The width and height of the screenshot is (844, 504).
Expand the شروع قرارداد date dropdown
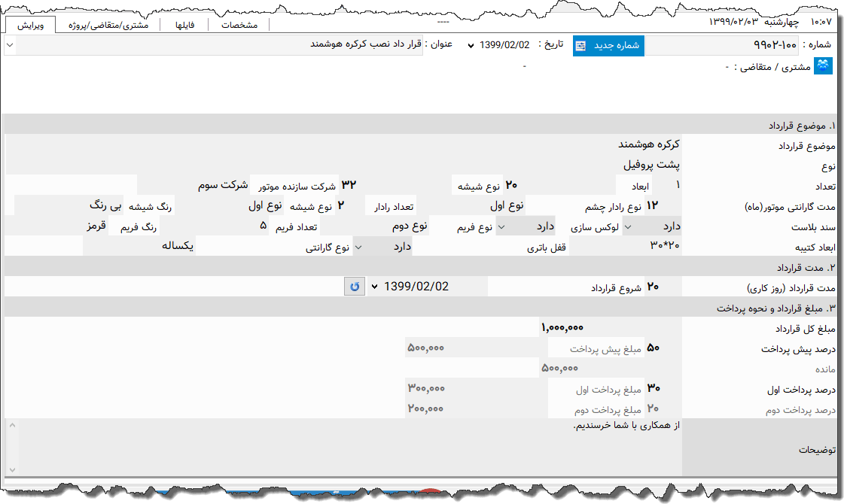pyautogui.click(x=373, y=286)
